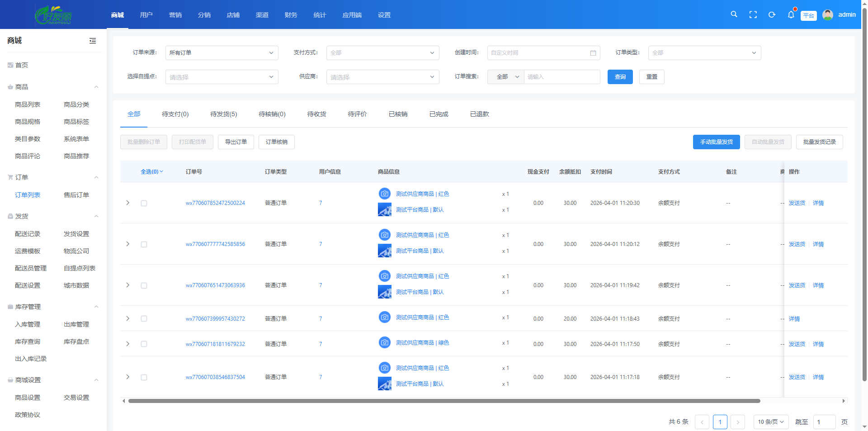Viewport: 868px width, 431px height.
Task: Click 发送货 for order wx770607181811679232
Action: pos(797,344)
